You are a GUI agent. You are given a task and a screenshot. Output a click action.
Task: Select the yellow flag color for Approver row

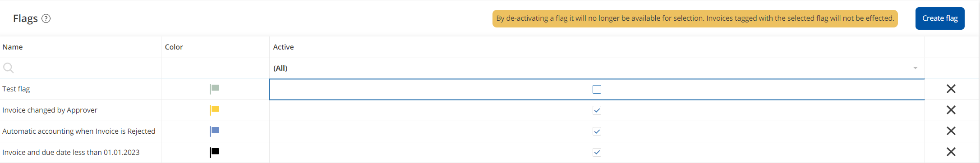click(214, 110)
